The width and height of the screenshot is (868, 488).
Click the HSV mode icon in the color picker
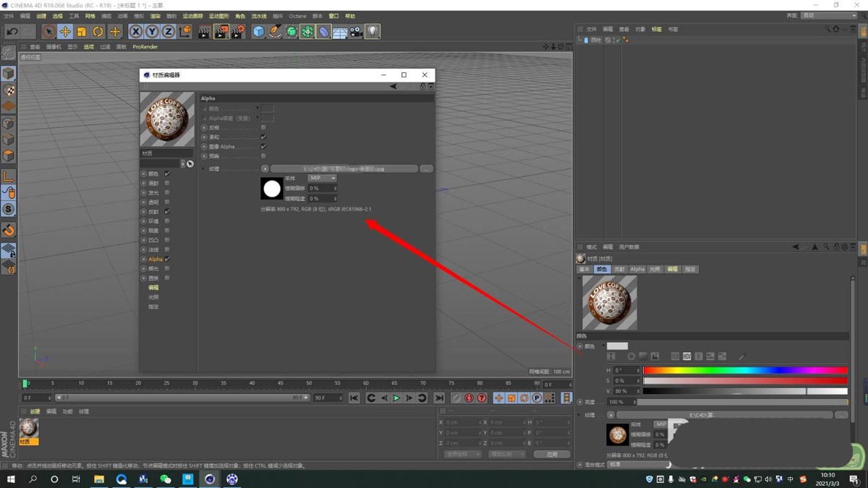[x=686, y=356]
